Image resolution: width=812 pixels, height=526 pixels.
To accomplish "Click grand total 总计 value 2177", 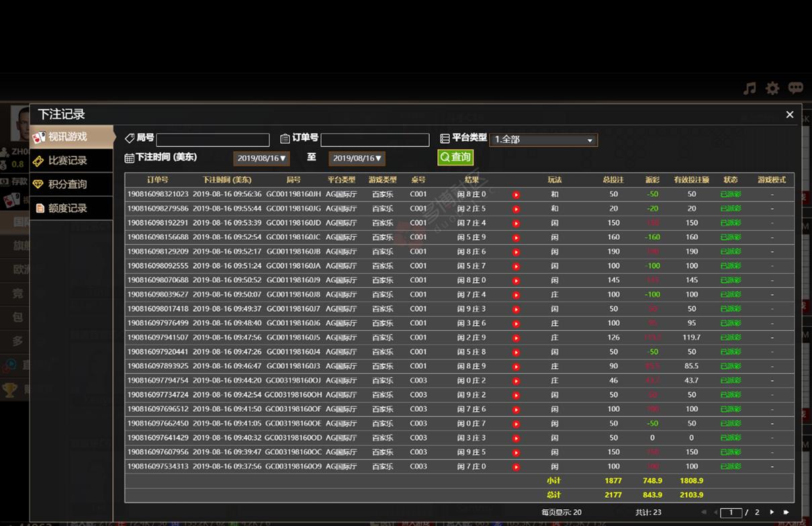I will click(x=613, y=495).
